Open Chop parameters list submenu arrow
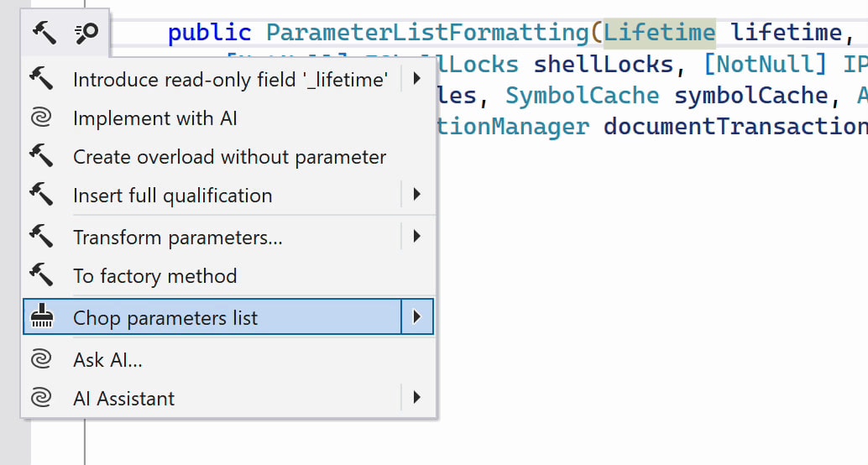Viewport: 868px width, 465px height. (x=417, y=317)
